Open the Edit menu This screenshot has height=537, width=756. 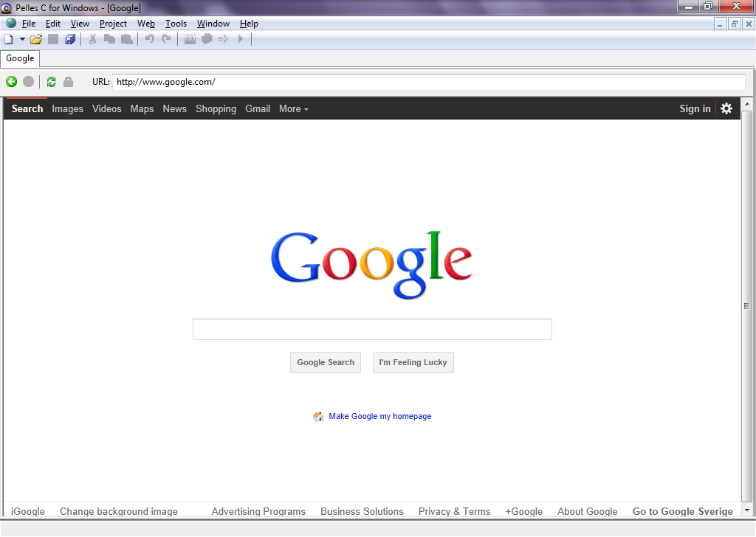[53, 24]
